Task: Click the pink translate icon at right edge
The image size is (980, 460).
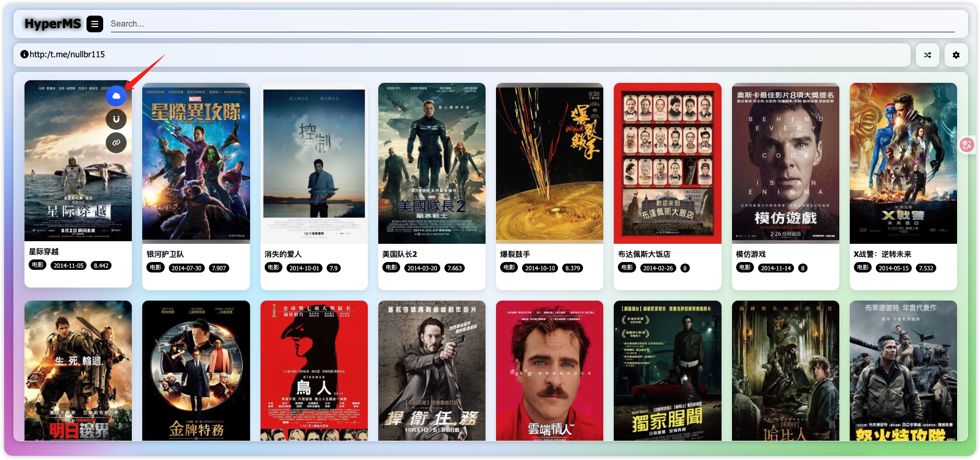Action: click(967, 145)
